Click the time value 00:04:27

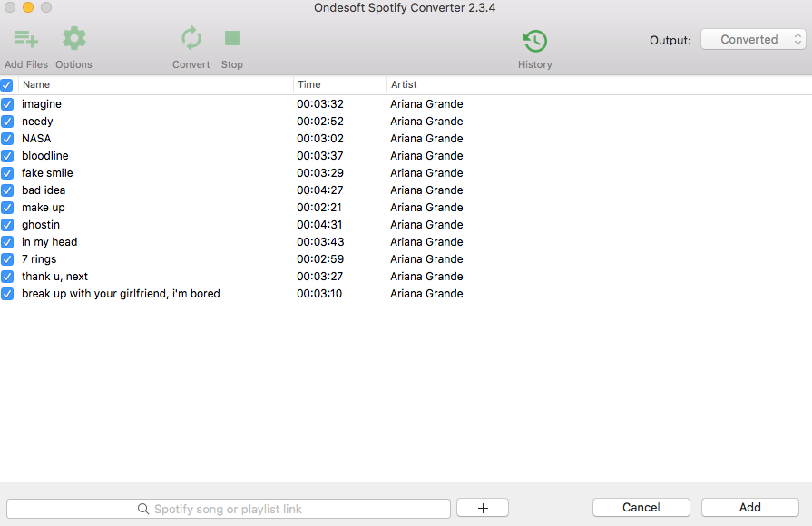pyautogui.click(x=320, y=190)
